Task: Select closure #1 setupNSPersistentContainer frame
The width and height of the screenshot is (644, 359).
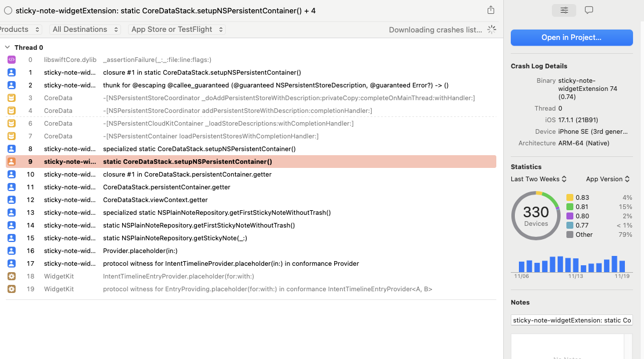Action: (x=202, y=72)
